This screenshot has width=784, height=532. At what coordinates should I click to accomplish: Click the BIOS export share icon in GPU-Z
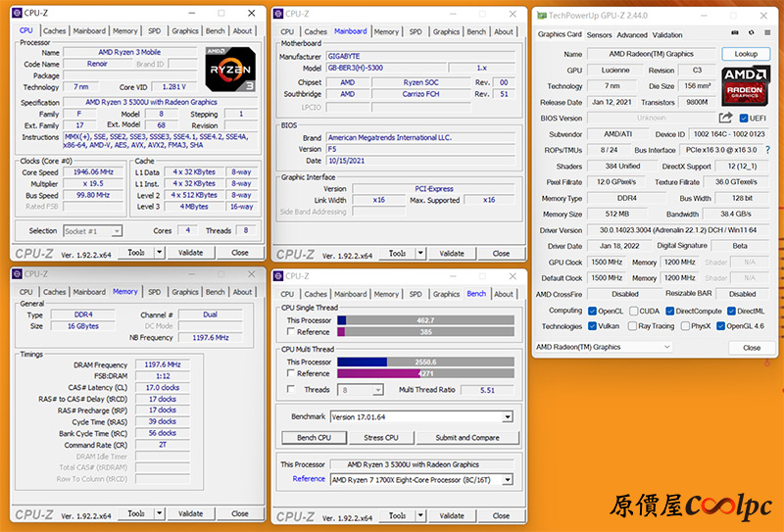725,118
